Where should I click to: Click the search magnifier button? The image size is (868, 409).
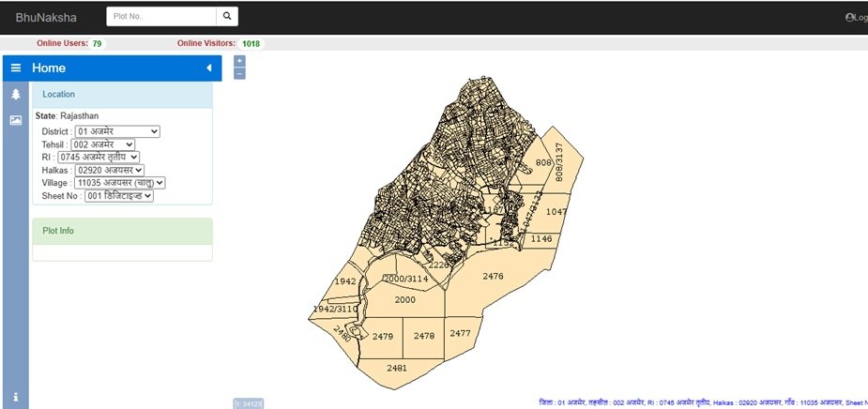click(x=227, y=17)
